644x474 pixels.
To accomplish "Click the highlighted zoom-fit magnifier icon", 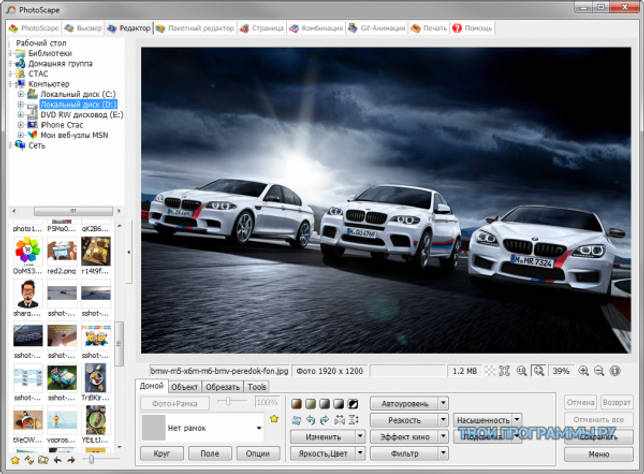I will tap(538, 371).
